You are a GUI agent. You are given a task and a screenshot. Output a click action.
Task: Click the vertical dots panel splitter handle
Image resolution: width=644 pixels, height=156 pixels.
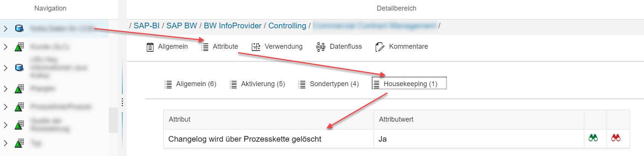click(122, 102)
